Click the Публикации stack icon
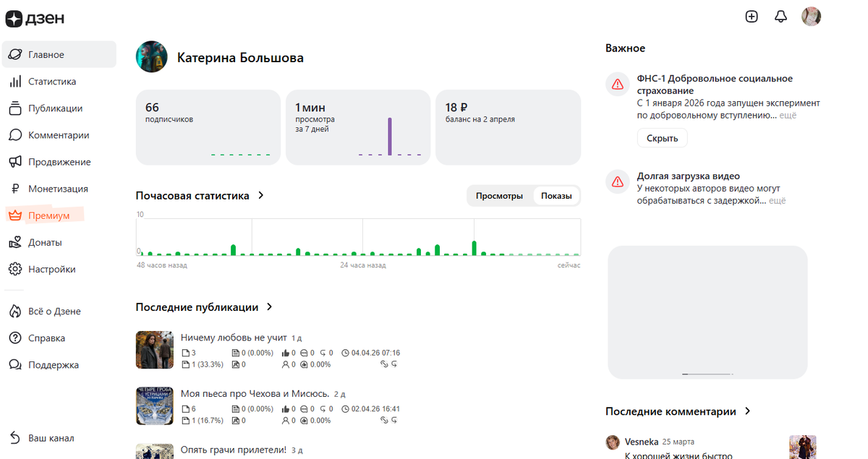The image size is (868, 459). [x=15, y=108]
